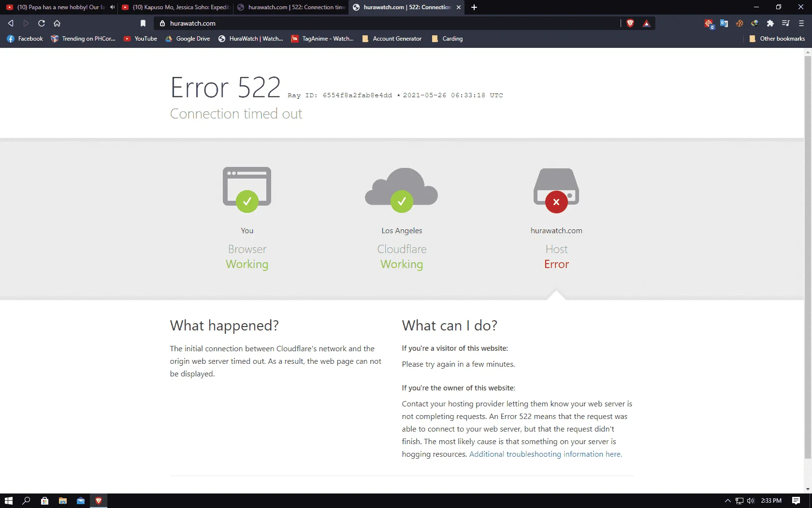Click the host server icon with red X

coord(556,190)
